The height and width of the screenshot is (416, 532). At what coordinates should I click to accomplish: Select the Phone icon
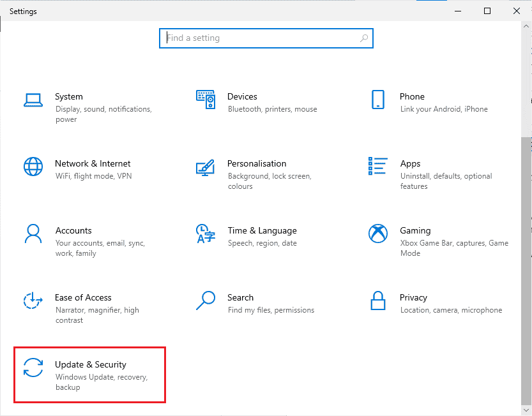378,100
